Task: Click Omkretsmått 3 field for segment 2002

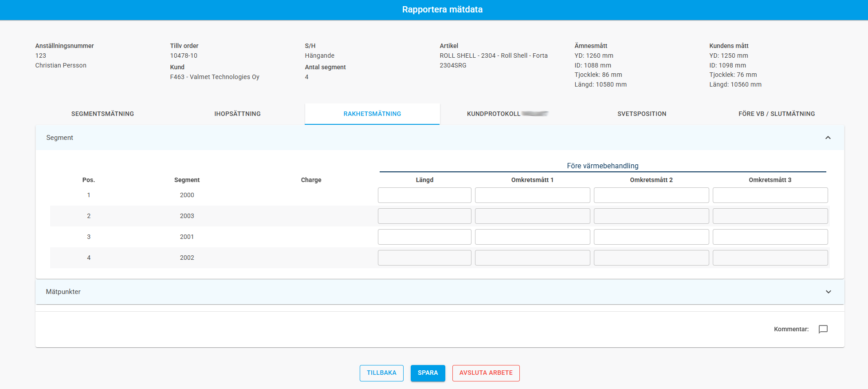Action: pos(770,258)
